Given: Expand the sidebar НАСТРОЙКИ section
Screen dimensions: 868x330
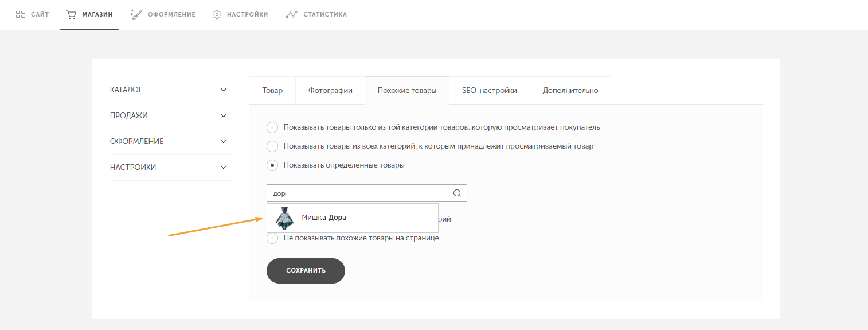Looking at the screenshot, I should [170, 168].
